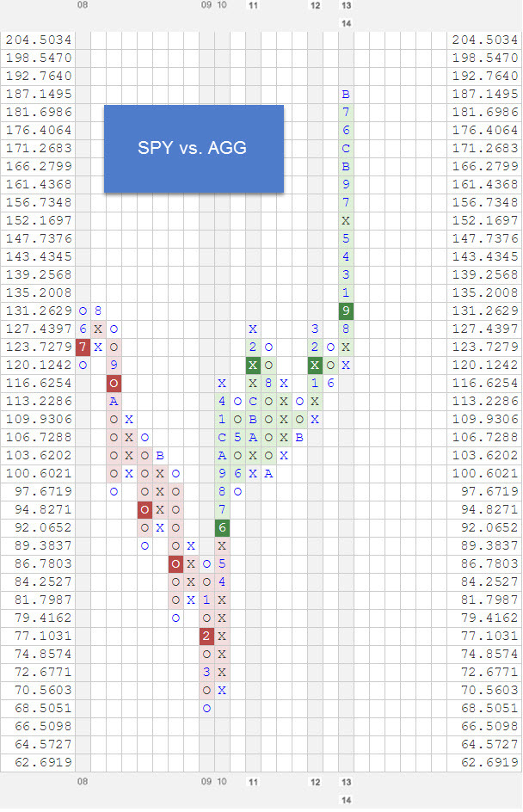Click the 3 cell in row 72.6771
523x812 pixels.
pos(206,672)
